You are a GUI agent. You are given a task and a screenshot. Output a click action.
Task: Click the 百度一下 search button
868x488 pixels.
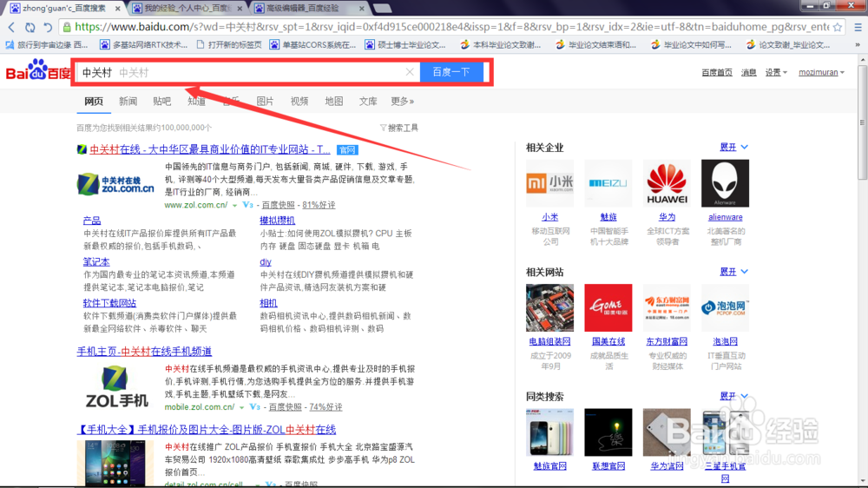click(451, 72)
